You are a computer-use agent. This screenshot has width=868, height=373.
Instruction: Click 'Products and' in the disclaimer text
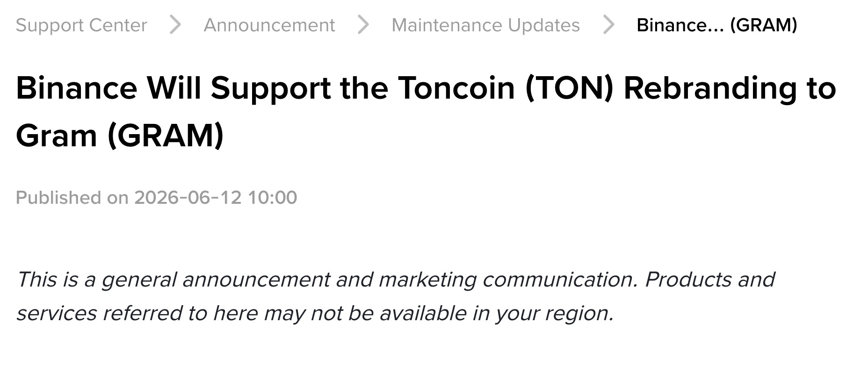point(710,280)
